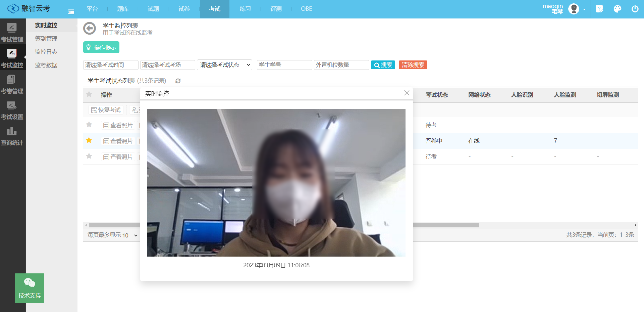
Task: Expand the maoqin user account menu
Action: (576, 9)
